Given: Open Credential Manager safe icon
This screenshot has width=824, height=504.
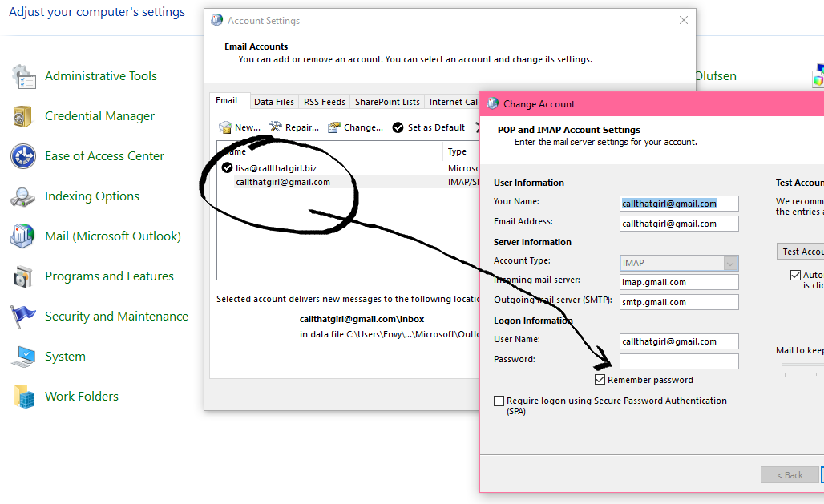Looking at the screenshot, I should click(22, 116).
